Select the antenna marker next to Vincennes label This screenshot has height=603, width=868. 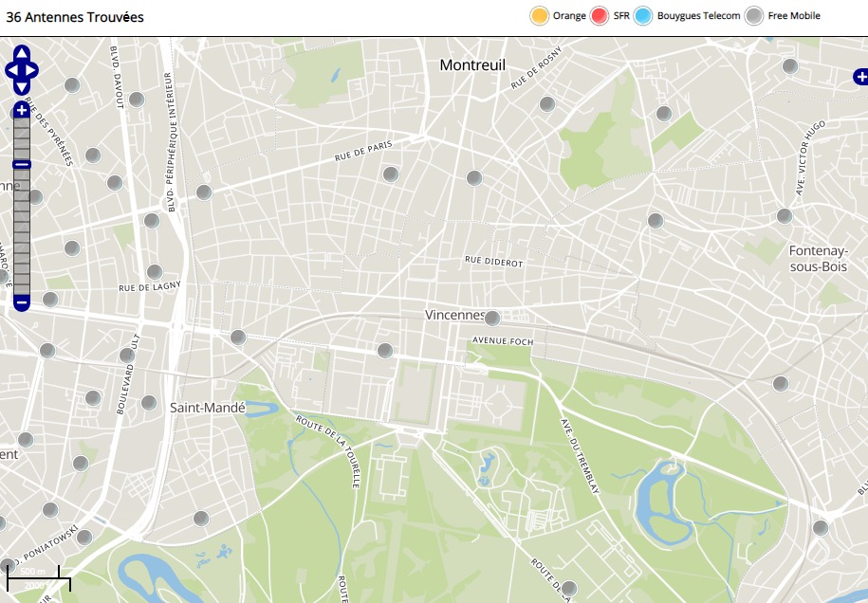coord(491,318)
